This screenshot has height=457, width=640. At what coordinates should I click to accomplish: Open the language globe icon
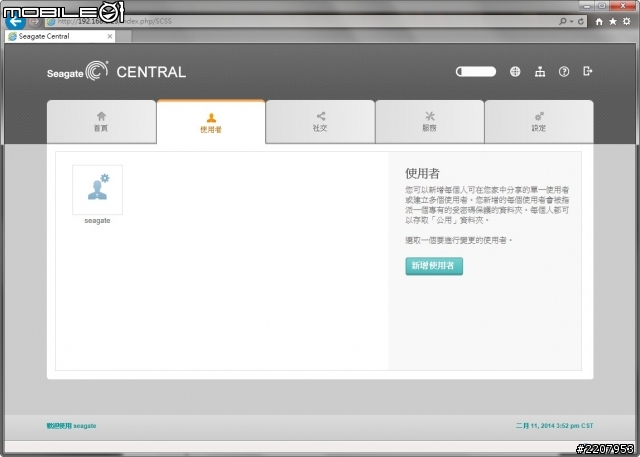[515, 72]
